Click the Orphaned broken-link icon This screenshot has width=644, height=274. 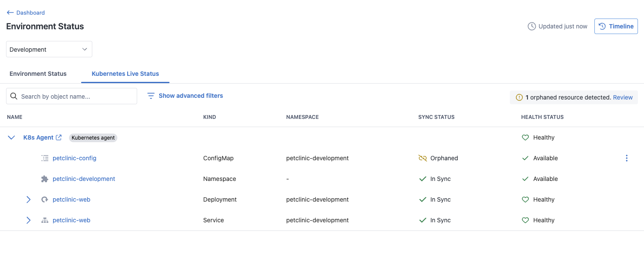point(423,158)
